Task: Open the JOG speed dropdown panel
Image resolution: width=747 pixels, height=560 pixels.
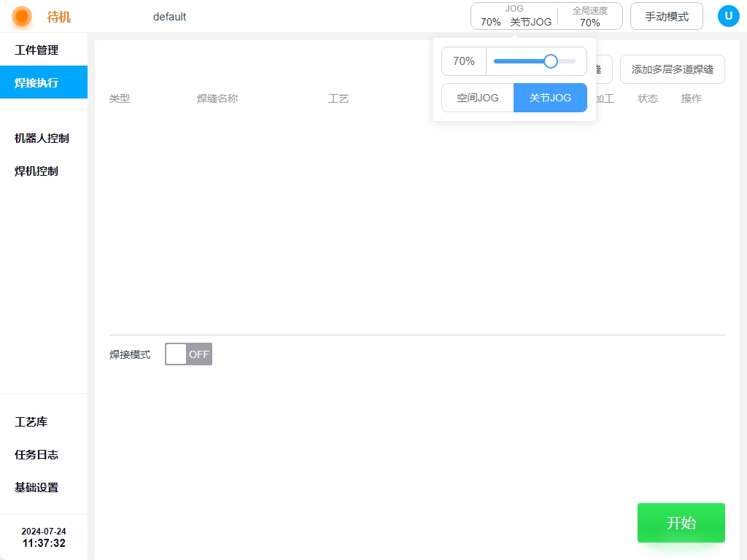Action: point(515,16)
